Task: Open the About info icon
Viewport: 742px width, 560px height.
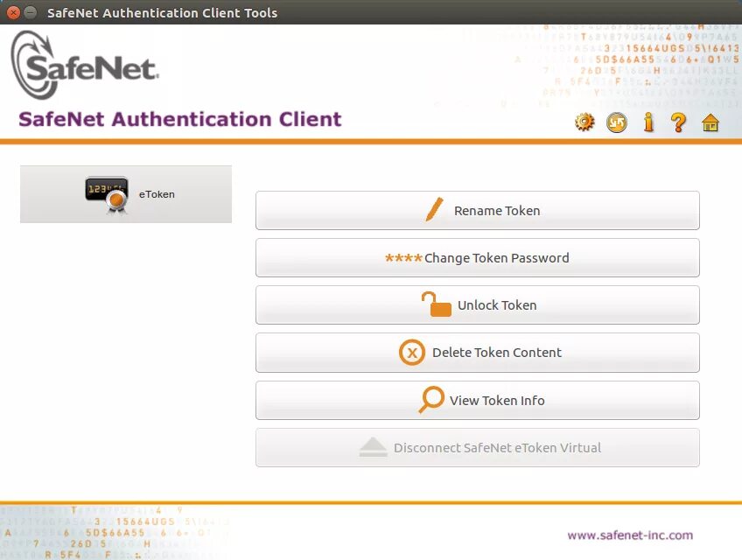Action: coord(648,122)
